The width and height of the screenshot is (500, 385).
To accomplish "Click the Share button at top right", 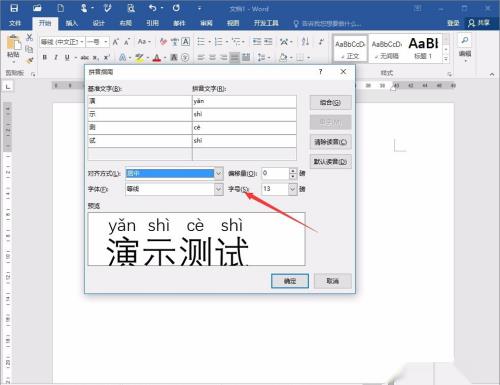I will point(479,23).
